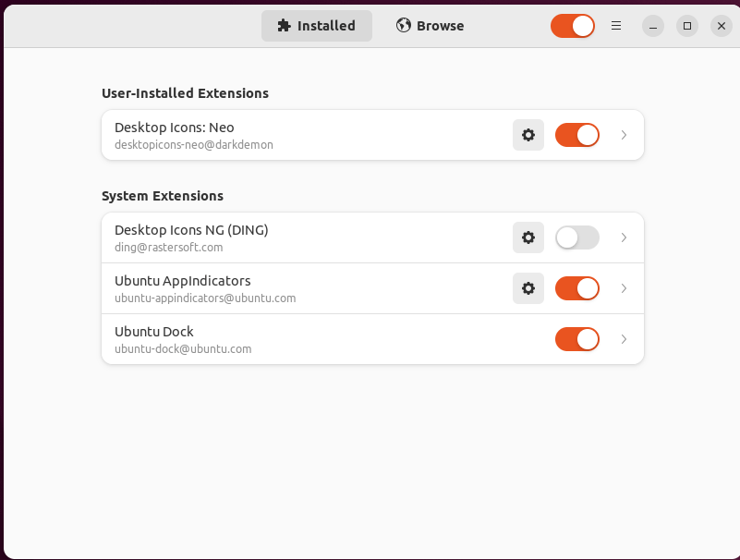This screenshot has width=740, height=560.
Task: Expand Ubuntu AppIndicators details chevron
Action: [x=625, y=288]
